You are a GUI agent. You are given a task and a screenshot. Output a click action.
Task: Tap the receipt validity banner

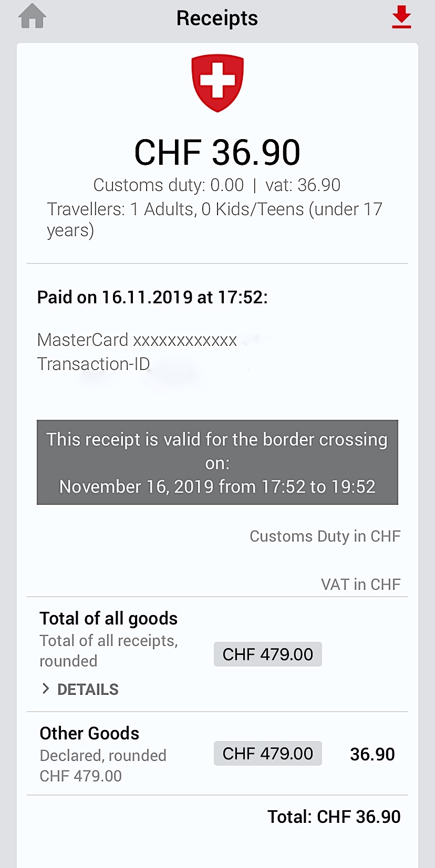coord(217,462)
